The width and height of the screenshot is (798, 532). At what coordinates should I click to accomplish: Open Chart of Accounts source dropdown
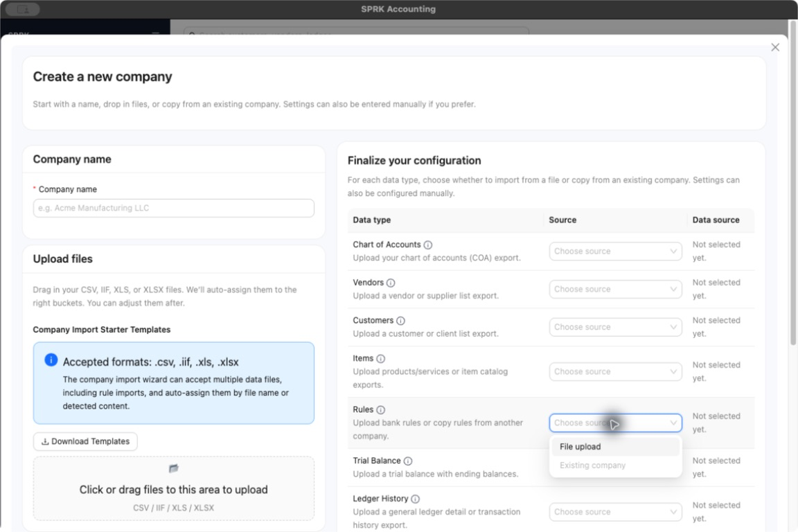(x=615, y=251)
